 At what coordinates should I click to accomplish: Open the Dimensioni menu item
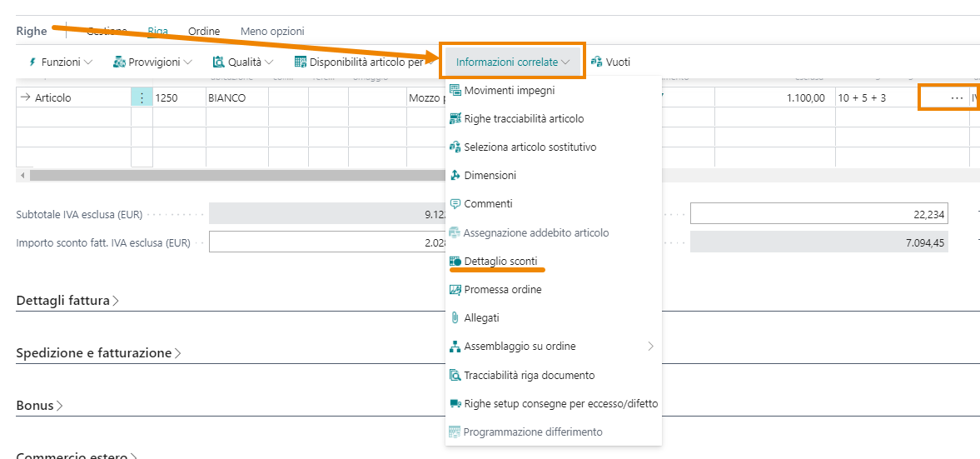pyautogui.click(x=490, y=175)
